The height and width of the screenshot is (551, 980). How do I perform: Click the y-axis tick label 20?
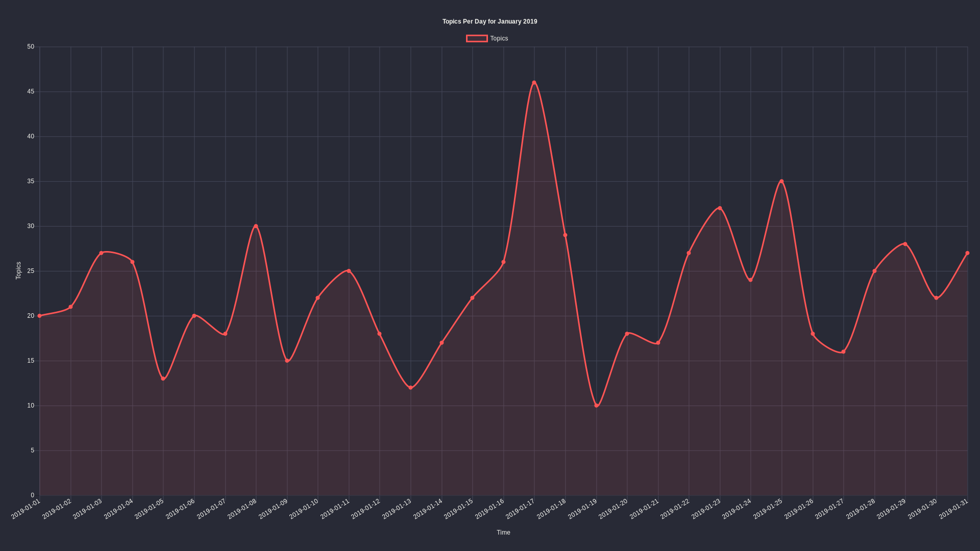coord(31,316)
